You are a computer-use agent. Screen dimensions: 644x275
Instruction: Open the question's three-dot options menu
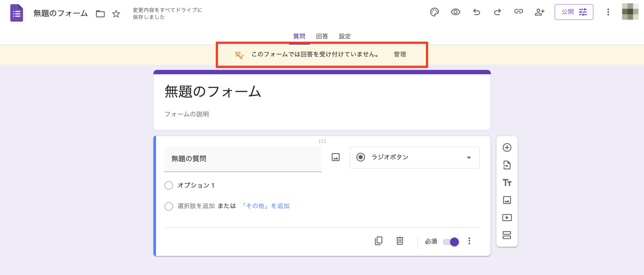(469, 241)
